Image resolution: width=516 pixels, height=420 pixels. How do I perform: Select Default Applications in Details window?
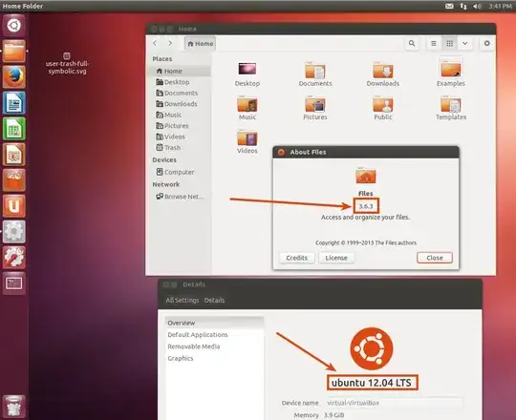pyautogui.click(x=215, y=334)
